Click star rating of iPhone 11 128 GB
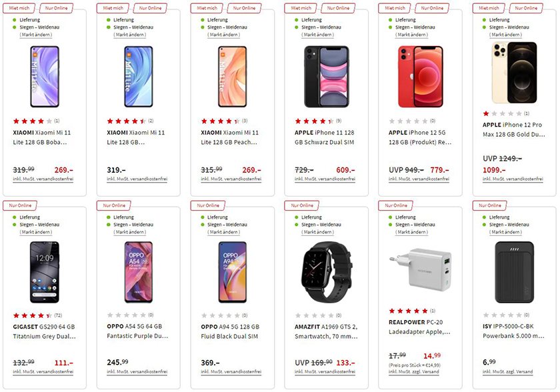The image size is (560, 392). (314, 121)
